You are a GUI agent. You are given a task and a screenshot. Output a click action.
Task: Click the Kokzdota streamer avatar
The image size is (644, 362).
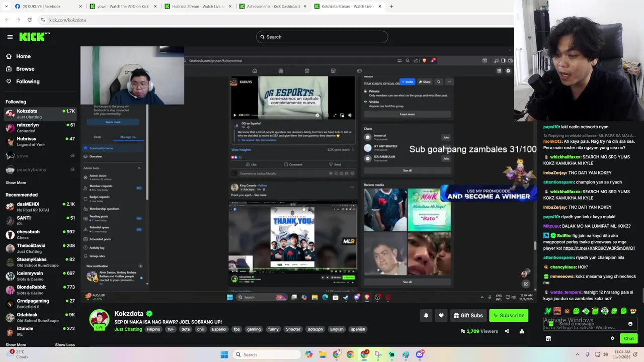pos(99,320)
